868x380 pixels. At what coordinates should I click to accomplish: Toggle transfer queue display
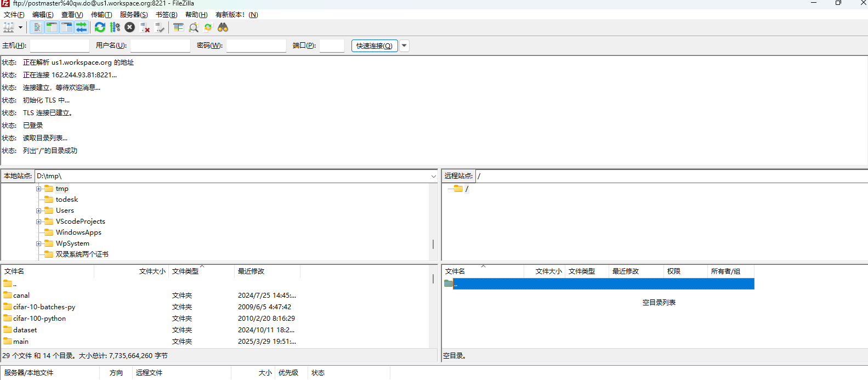point(81,27)
